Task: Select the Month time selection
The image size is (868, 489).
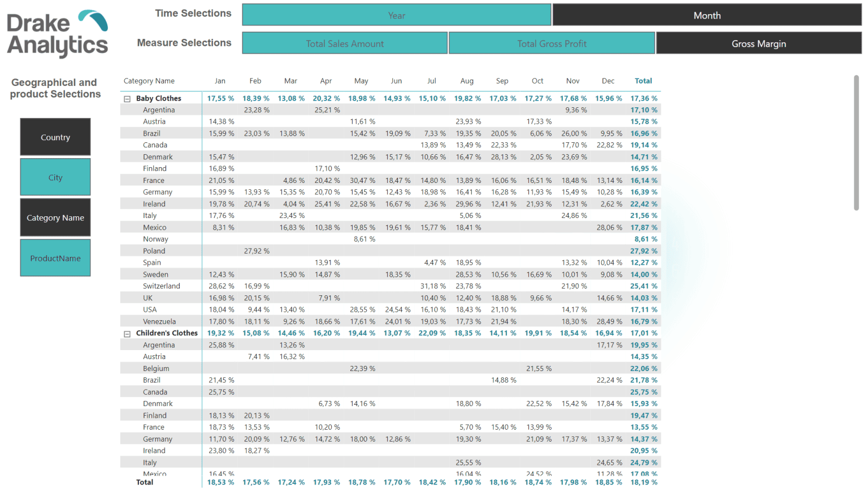Action: pyautogui.click(x=706, y=15)
